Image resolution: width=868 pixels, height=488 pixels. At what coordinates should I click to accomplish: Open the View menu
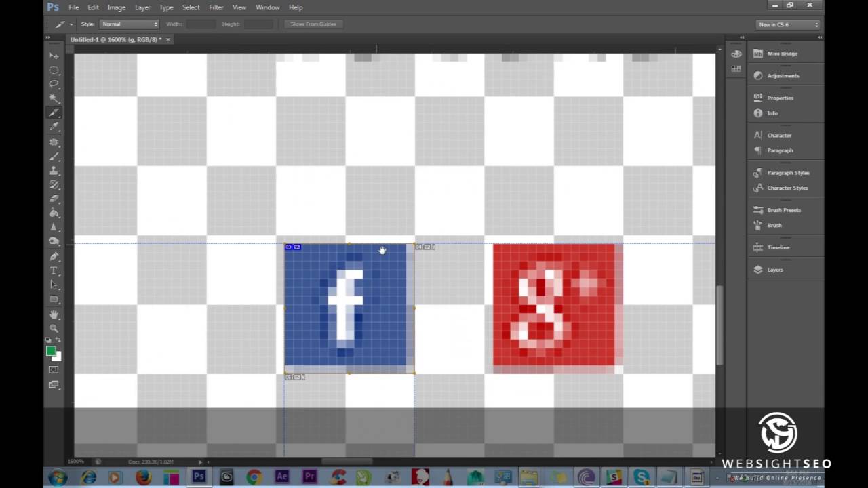(x=239, y=7)
